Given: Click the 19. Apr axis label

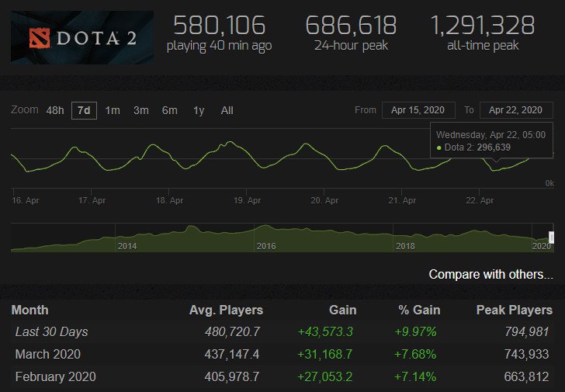Looking at the screenshot, I should tap(247, 200).
